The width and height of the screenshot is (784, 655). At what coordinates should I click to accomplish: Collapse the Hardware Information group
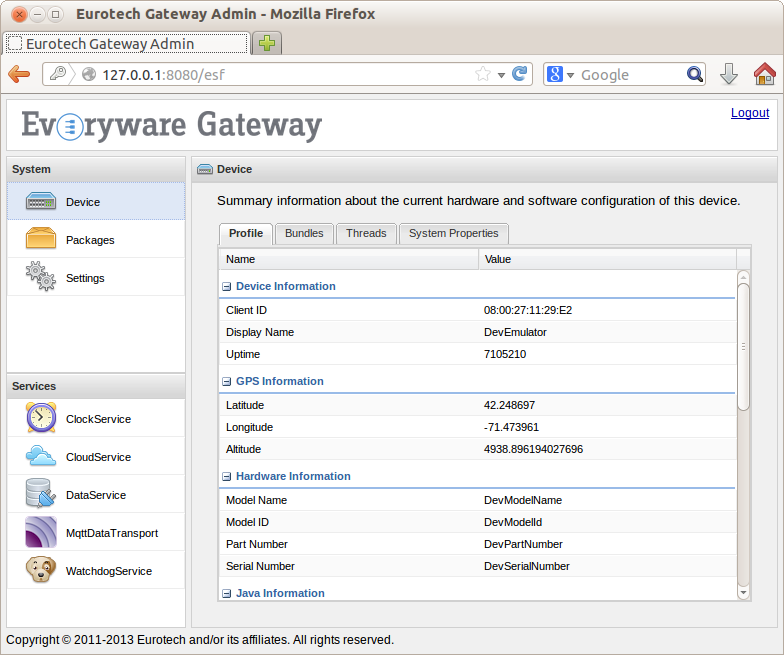tap(226, 476)
